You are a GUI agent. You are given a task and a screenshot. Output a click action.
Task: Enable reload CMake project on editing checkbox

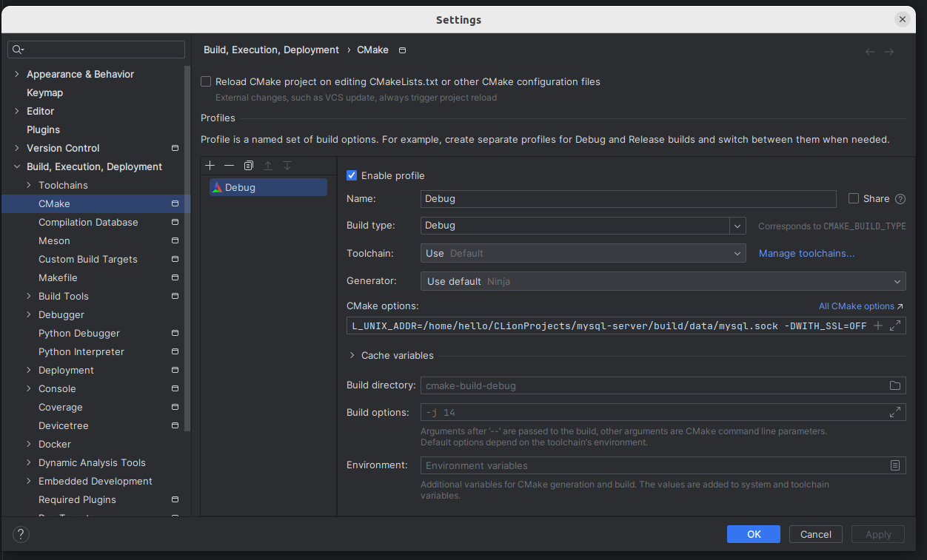[x=206, y=81]
